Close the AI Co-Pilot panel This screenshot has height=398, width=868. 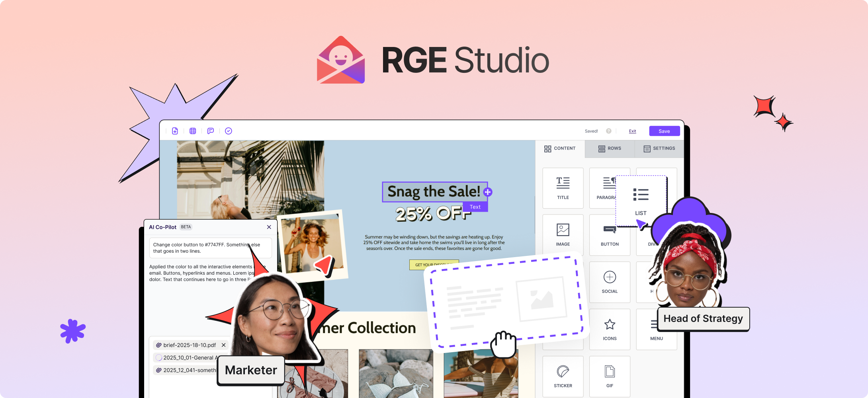pos(269,227)
